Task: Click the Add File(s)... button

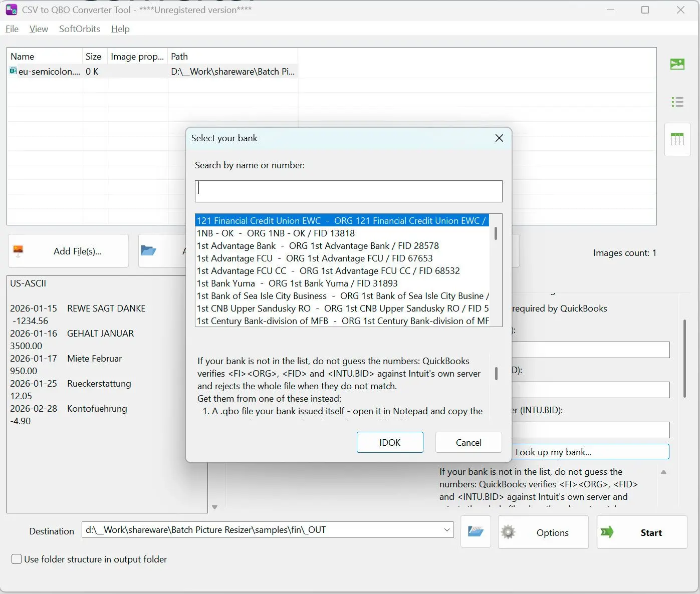Action: point(68,251)
